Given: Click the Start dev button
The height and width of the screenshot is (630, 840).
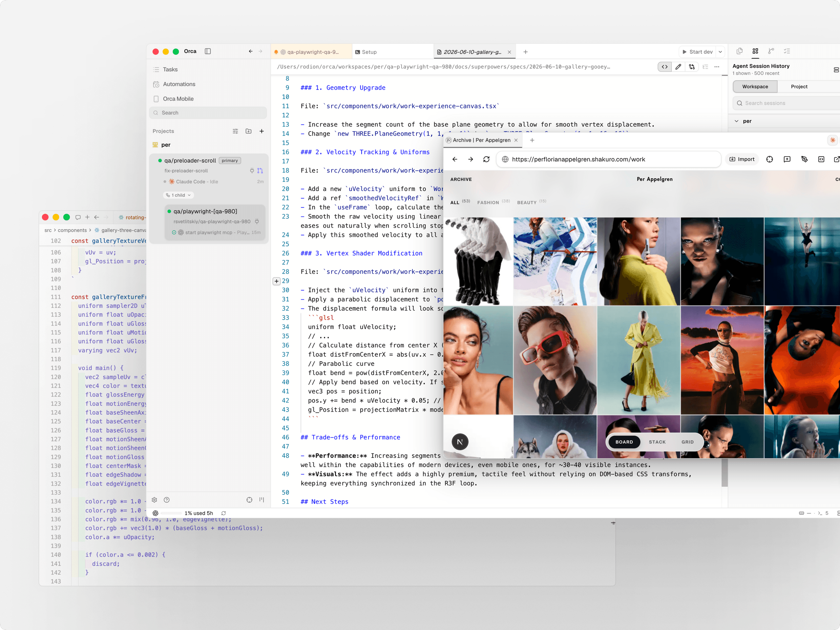Looking at the screenshot, I should [x=697, y=52].
